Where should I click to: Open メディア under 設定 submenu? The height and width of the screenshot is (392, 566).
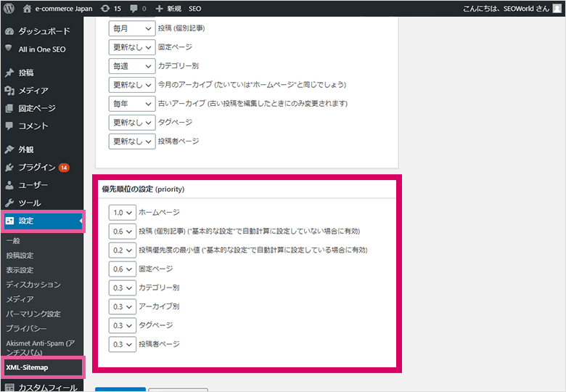click(x=20, y=299)
